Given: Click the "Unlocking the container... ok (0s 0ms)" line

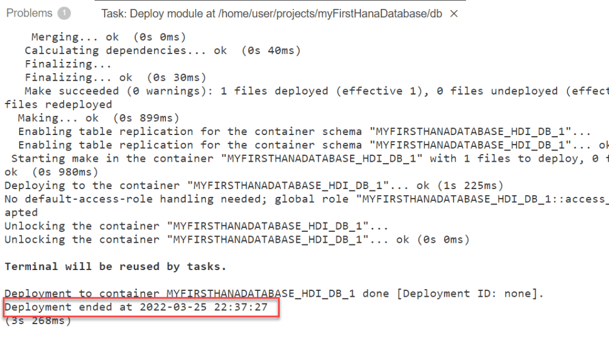Looking at the screenshot, I should pyautogui.click(x=236, y=239).
